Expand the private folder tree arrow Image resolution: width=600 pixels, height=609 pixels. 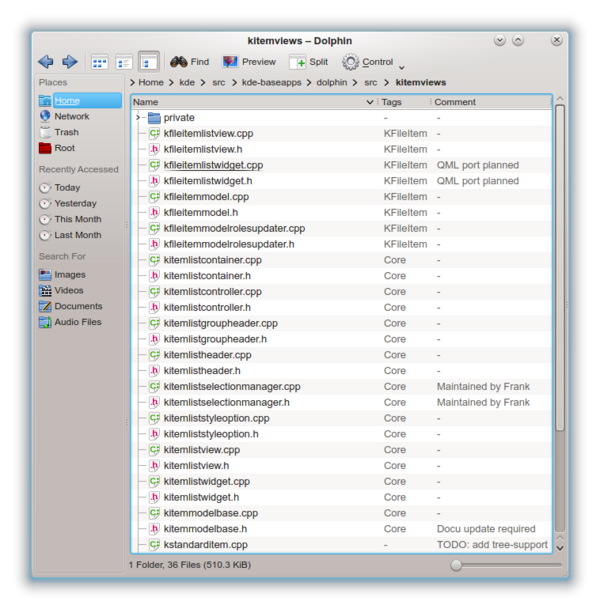pos(137,117)
